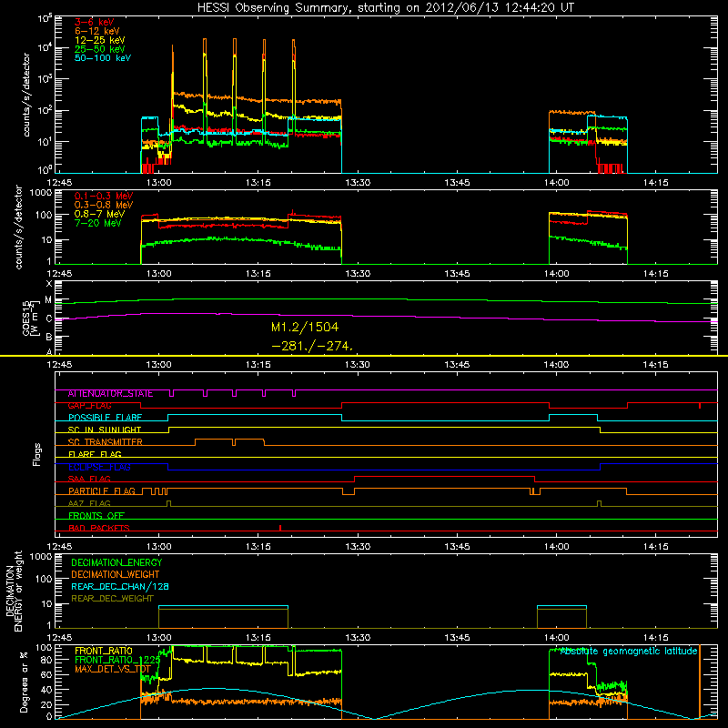Click the red BAD_PACKETS tick near 13:18
This screenshot has width=728, height=728.
[280, 528]
